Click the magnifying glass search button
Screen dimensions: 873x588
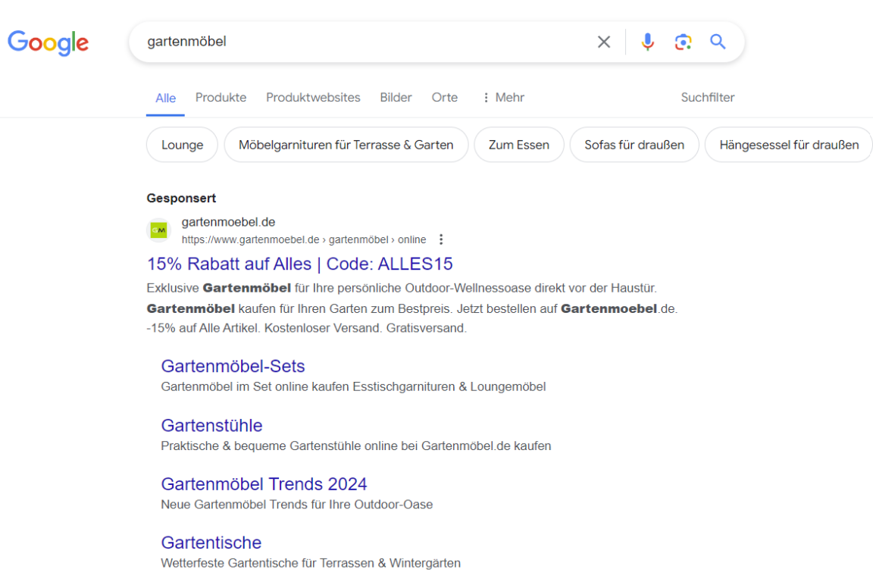pyautogui.click(x=718, y=42)
